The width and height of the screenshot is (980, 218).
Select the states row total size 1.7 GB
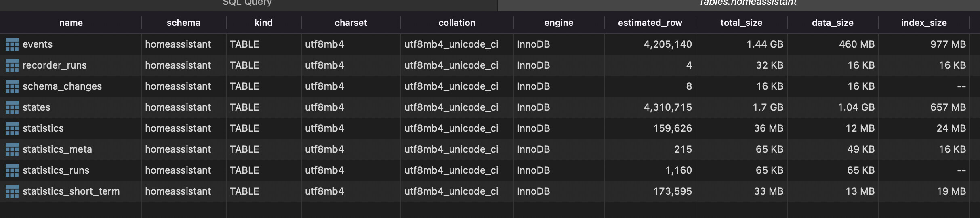coord(768,107)
